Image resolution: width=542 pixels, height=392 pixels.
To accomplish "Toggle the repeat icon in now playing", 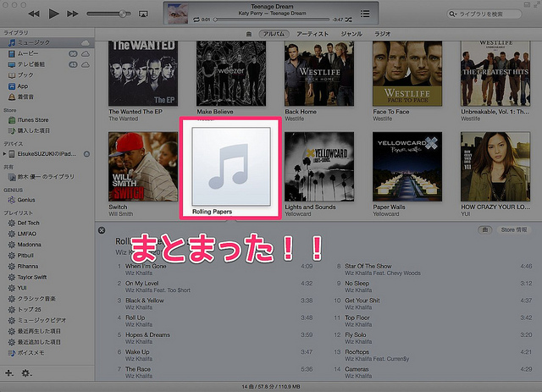I will (x=196, y=19).
